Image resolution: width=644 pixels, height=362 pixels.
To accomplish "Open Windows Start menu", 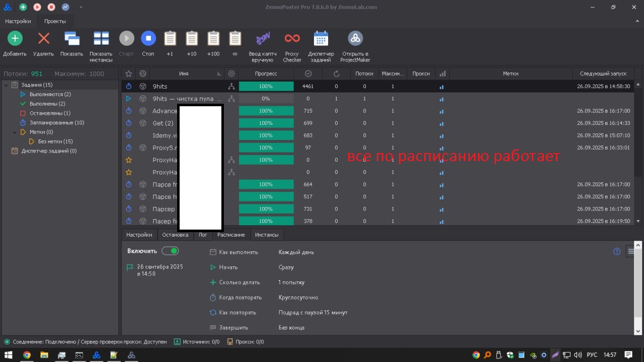I will click(9, 355).
